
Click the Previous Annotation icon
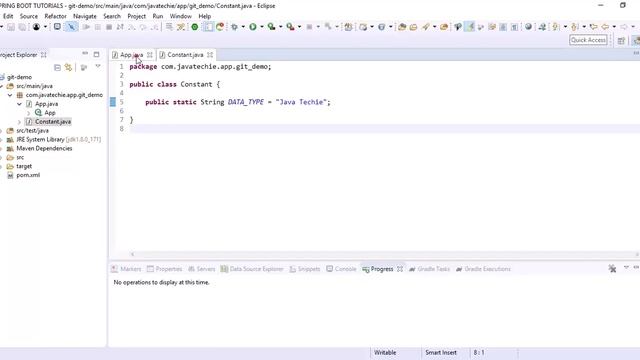tap(575, 27)
